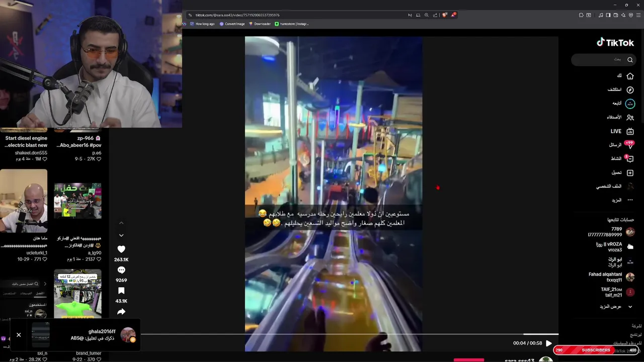Open browser extensions puzzle icon
644x362 pixels.
[x=581, y=15]
